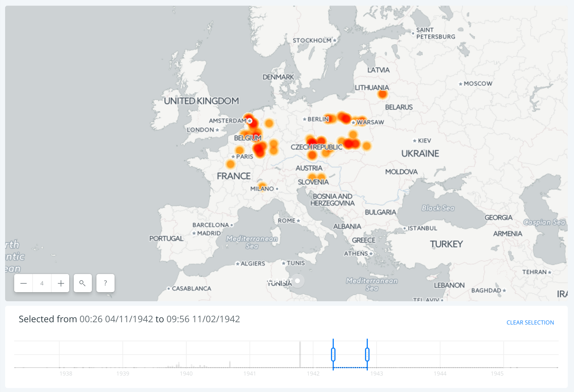Click the white dot marker near Tunisia
Viewport: 574px width, 392px height.
point(297,281)
